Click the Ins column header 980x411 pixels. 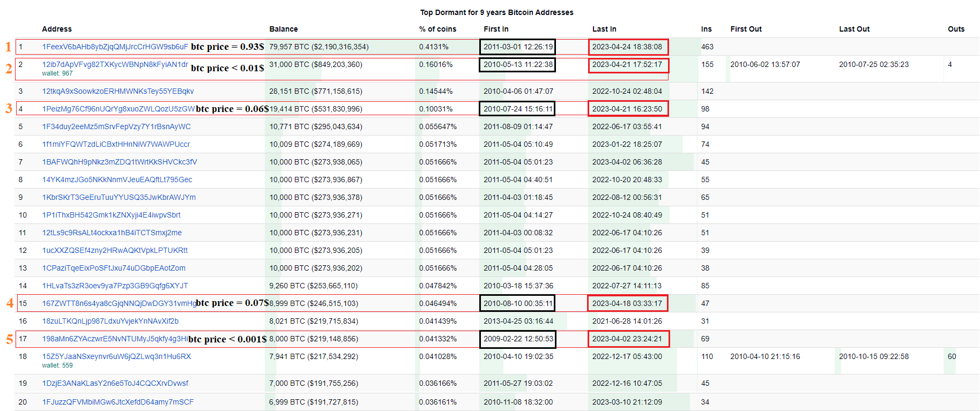[x=707, y=29]
